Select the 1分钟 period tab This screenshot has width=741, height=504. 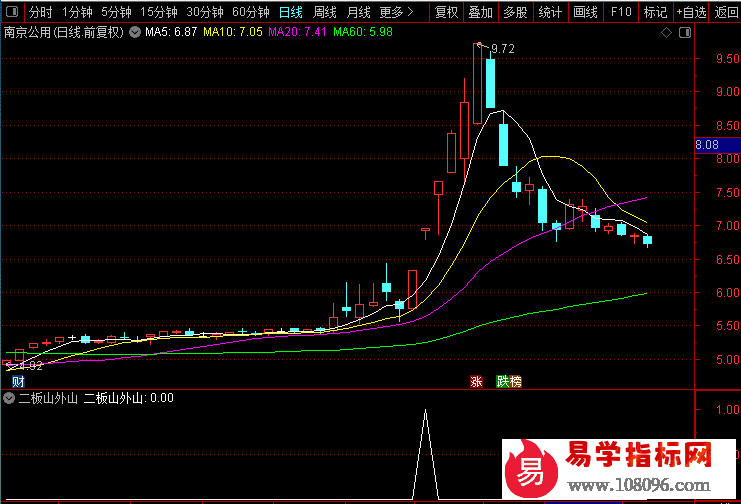click(77, 12)
